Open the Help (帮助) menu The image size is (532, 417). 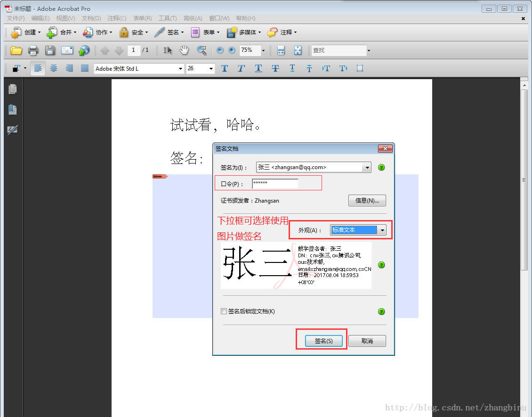coord(246,18)
